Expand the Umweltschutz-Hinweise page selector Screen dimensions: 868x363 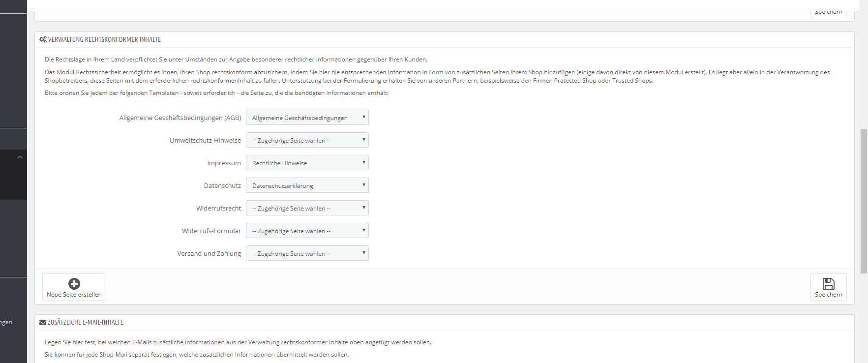[307, 140]
